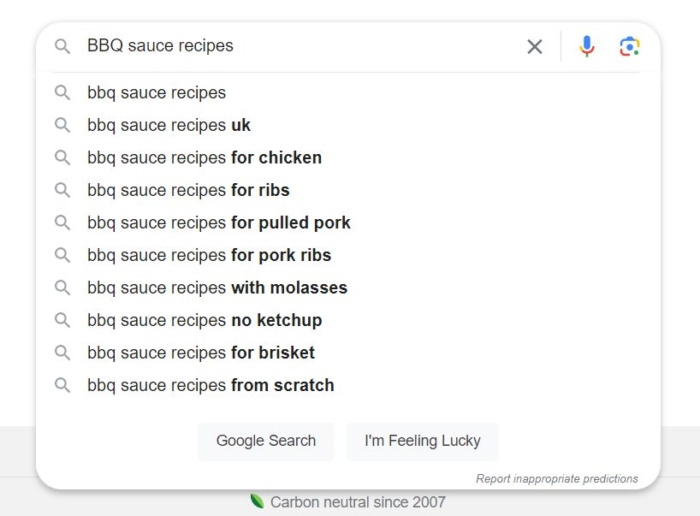Click magnifier icon beside 'bbq sauce recipes uk'
Image resolution: width=700 pixels, height=516 pixels.
click(62, 125)
